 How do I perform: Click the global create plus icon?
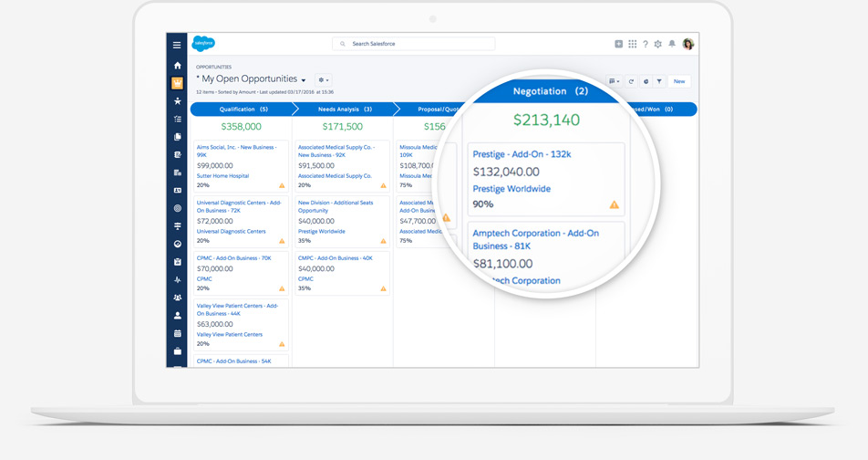pyautogui.click(x=618, y=44)
